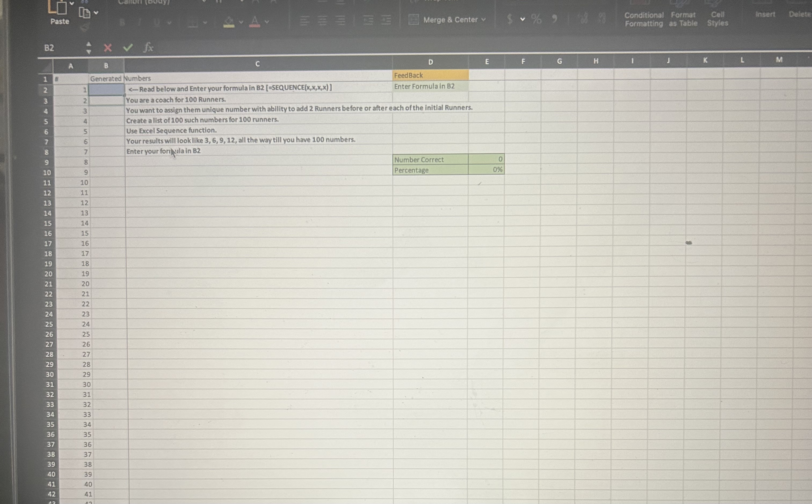Click the 0% Percentage value cell
The width and height of the screenshot is (812, 504).
486,170
